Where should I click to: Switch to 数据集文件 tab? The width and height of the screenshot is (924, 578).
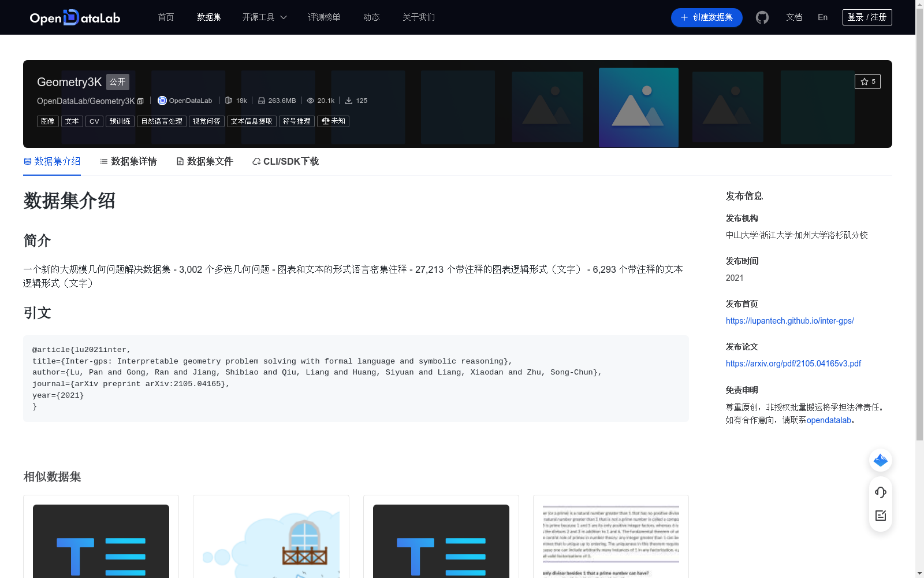point(204,161)
